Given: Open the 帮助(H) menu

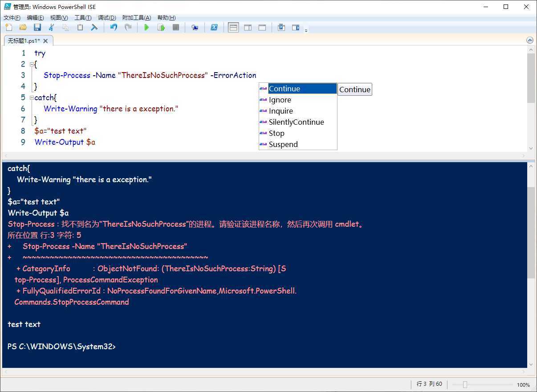Looking at the screenshot, I should [x=166, y=17].
